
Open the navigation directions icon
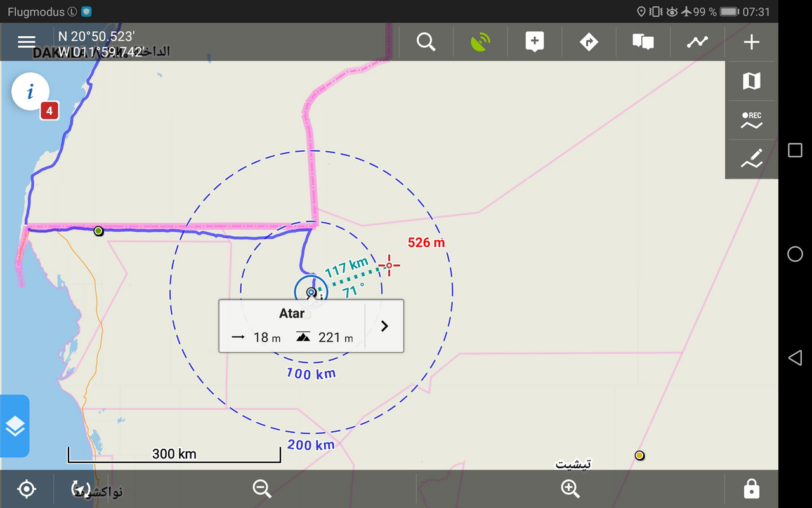click(x=589, y=42)
